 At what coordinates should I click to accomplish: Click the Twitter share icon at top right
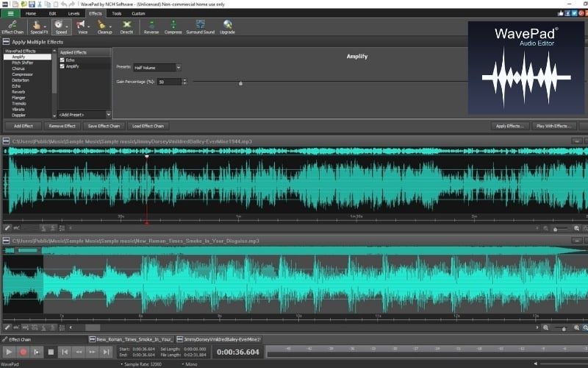[x=574, y=13]
